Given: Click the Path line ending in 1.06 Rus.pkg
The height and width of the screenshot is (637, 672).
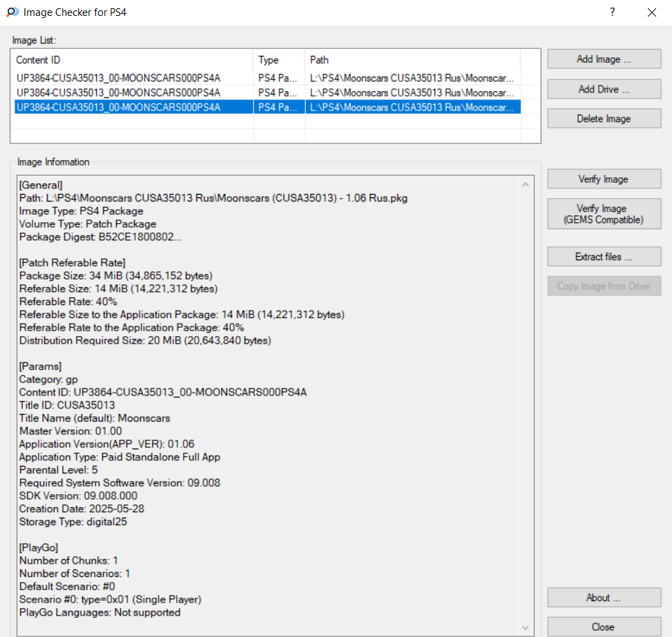Looking at the screenshot, I should (x=213, y=198).
